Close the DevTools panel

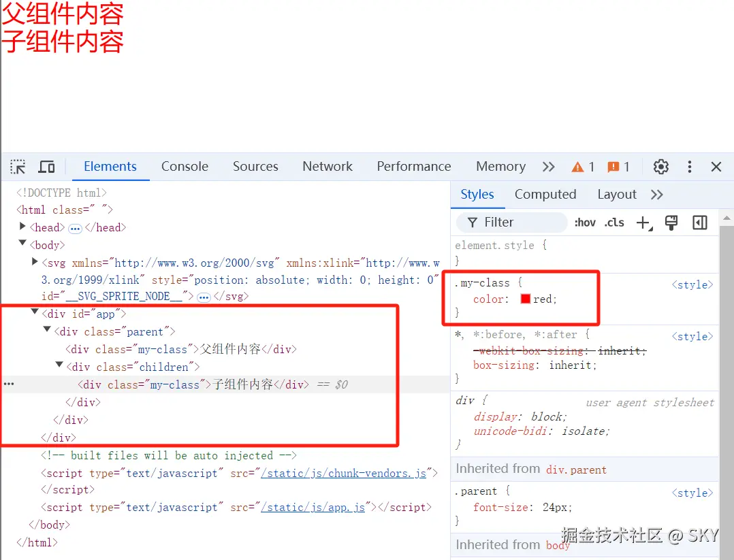(716, 167)
